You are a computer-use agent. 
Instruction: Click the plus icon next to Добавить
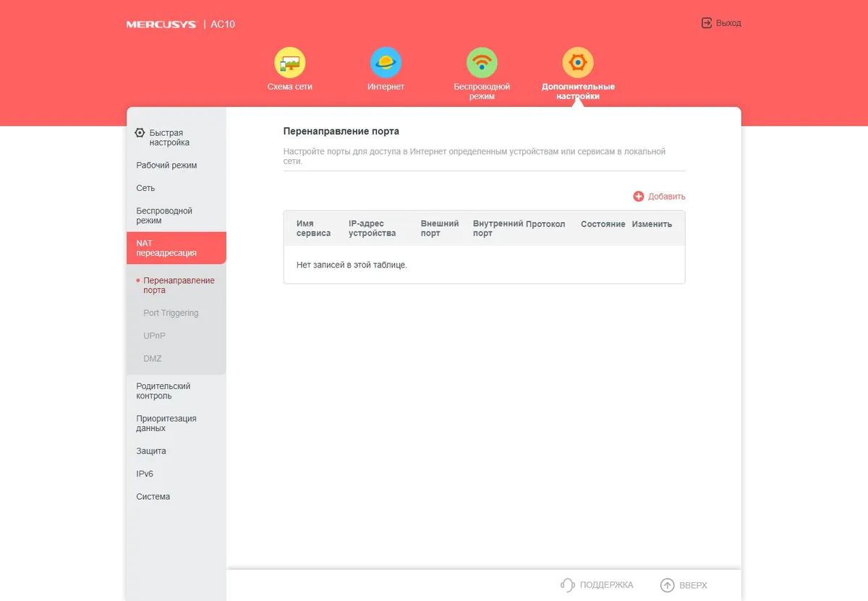tap(639, 197)
